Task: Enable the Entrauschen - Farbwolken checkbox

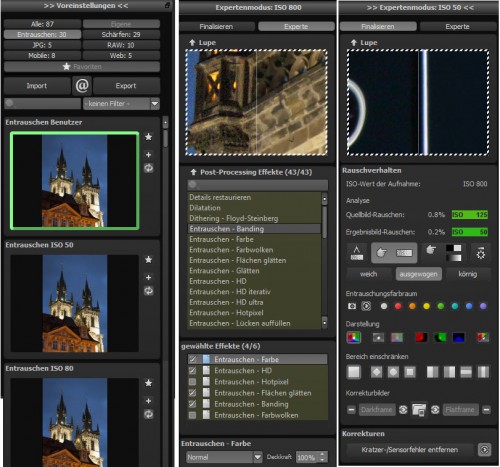Action: pos(192,415)
